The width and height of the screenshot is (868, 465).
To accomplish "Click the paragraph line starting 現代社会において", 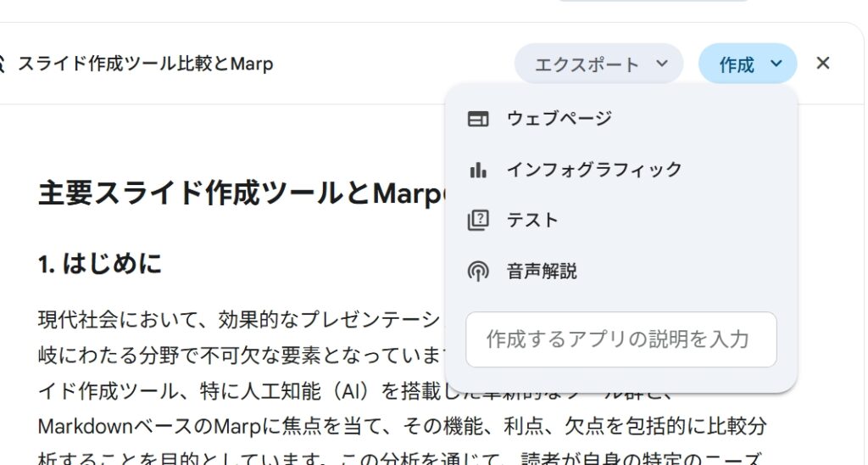I will tap(239, 320).
